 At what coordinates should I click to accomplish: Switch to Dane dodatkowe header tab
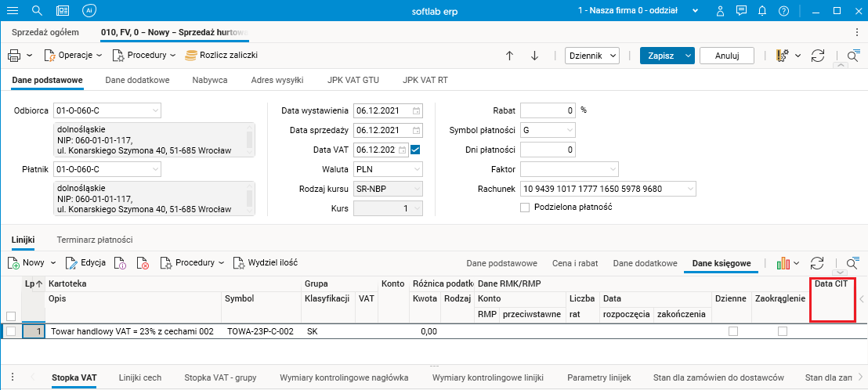(x=137, y=80)
